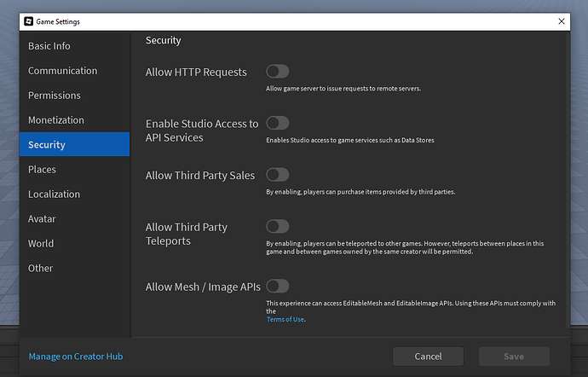Enable the Allow HTTP Requests toggle
588x377 pixels.
click(x=278, y=72)
